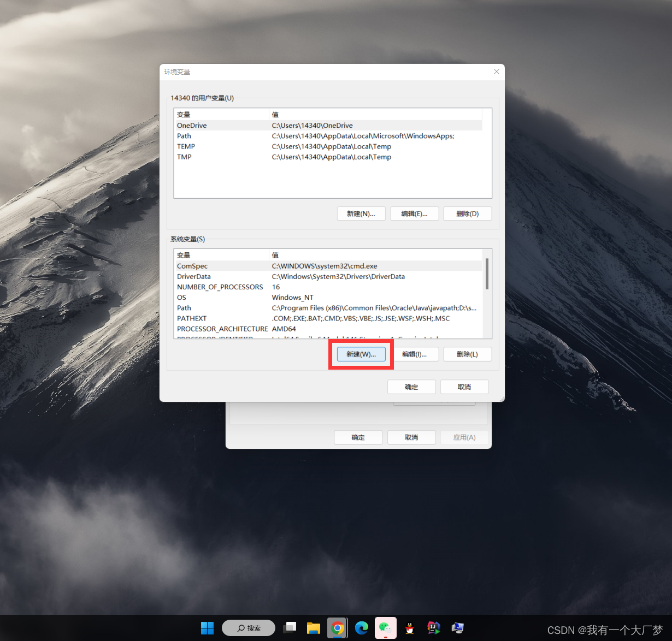Click the highlighted 新建(W) system variable button
Image resolution: width=672 pixels, height=641 pixels.
click(361, 354)
